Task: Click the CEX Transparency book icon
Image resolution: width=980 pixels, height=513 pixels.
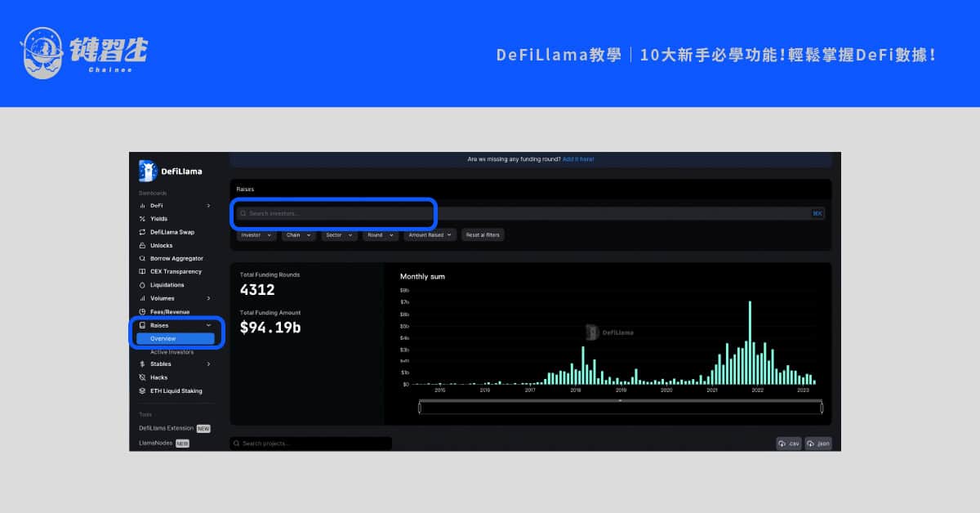Action: click(142, 271)
